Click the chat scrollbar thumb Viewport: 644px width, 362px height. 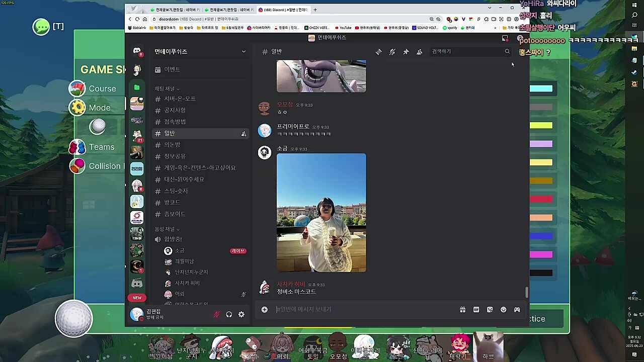pyautogui.click(x=527, y=292)
